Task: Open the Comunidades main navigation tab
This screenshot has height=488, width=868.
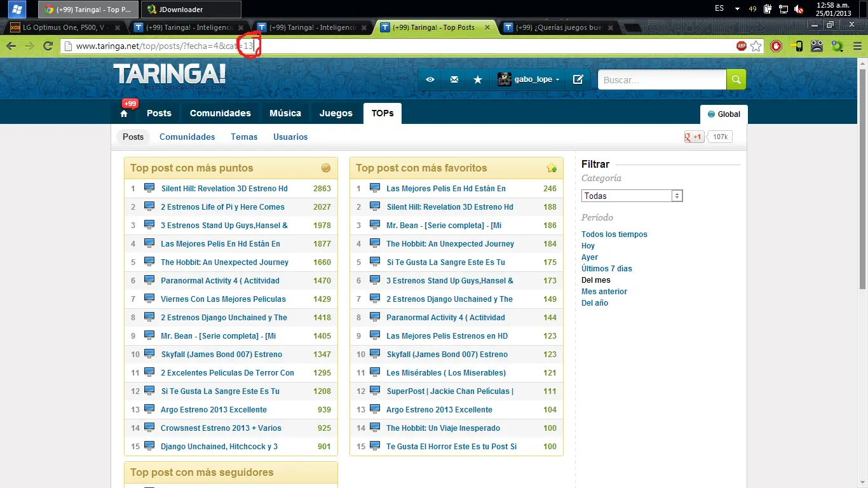Action: [x=220, y=113]
